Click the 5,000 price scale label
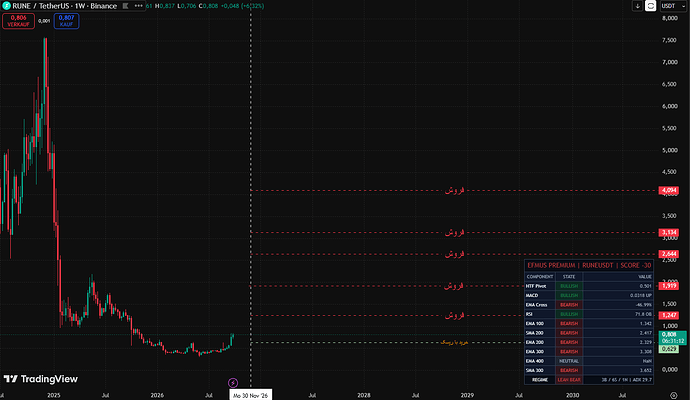Viewport: 690px width, 400px height. tap(669, 150)
